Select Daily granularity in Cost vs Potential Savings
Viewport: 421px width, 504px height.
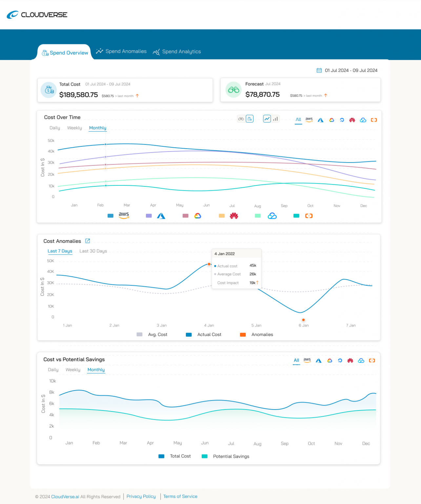click(x=53, y=369)
